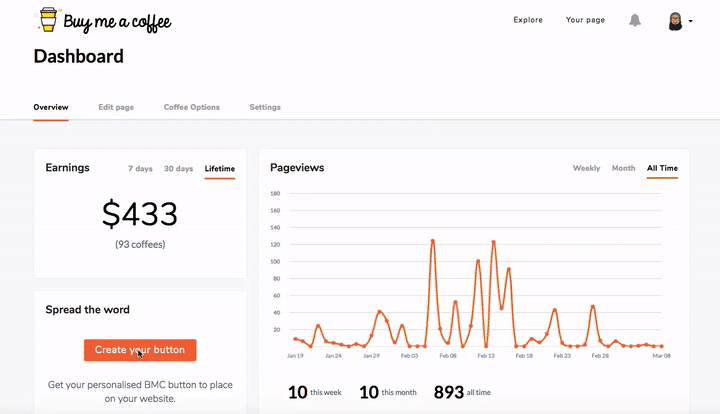This screenshot has height=414, width=720.
Task: Click the $433 earnings amount
Action: pos(140,213)
